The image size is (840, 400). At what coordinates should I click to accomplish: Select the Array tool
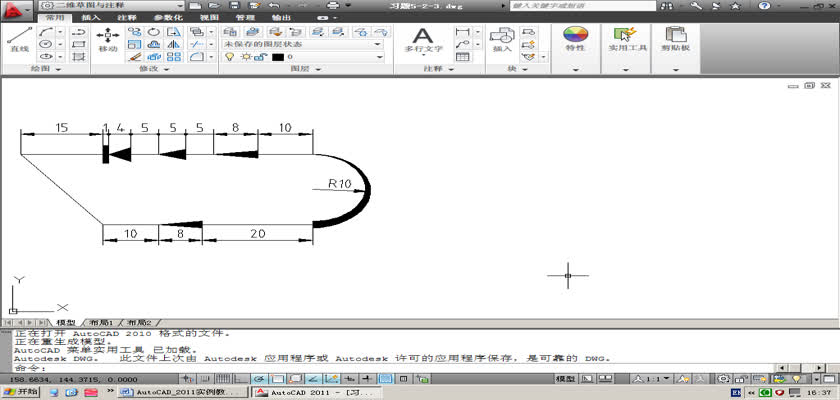tap(173, 56)
